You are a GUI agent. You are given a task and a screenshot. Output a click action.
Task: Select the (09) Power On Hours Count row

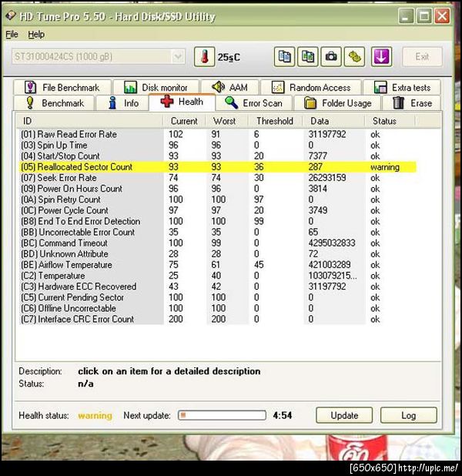217,189
